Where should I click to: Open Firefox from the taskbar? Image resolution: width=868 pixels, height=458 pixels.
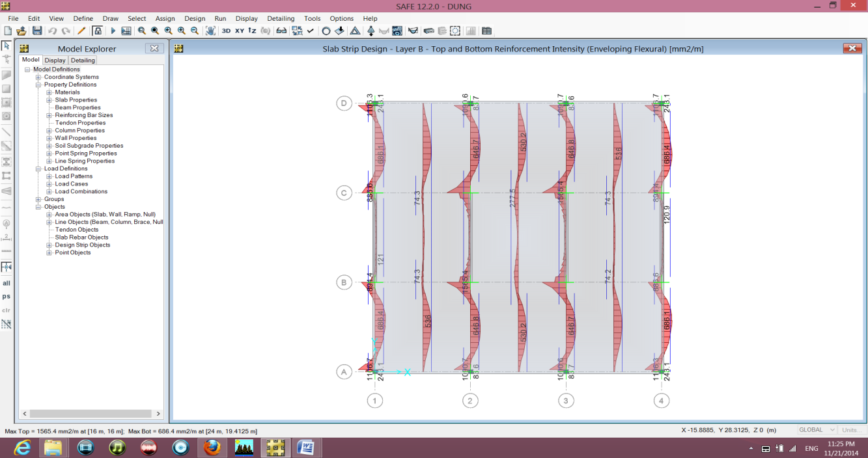click(x=212, y=448)
